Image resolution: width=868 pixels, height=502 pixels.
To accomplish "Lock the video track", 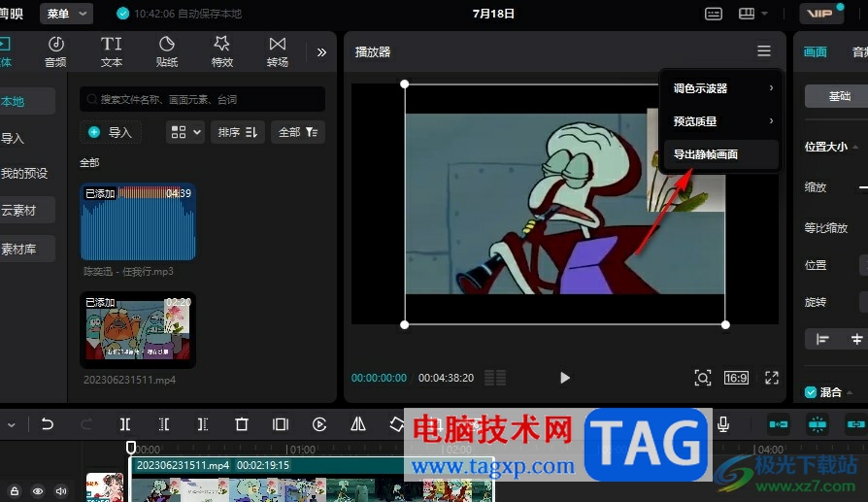I will (x=15, y=491).
